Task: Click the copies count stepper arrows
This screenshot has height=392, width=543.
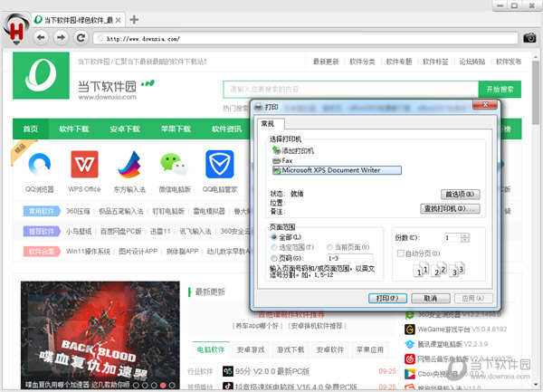Action: click(x=465, y=238)
